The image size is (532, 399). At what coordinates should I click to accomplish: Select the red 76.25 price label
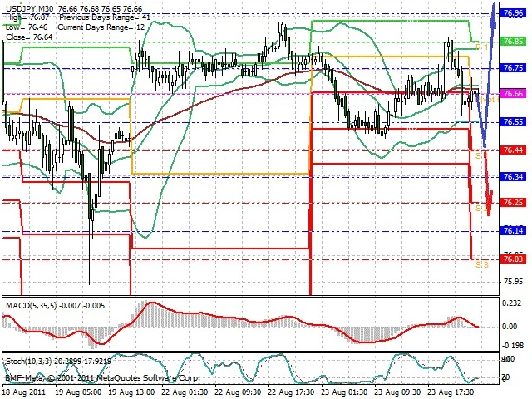pyautogui.click(x=513, y=203)
